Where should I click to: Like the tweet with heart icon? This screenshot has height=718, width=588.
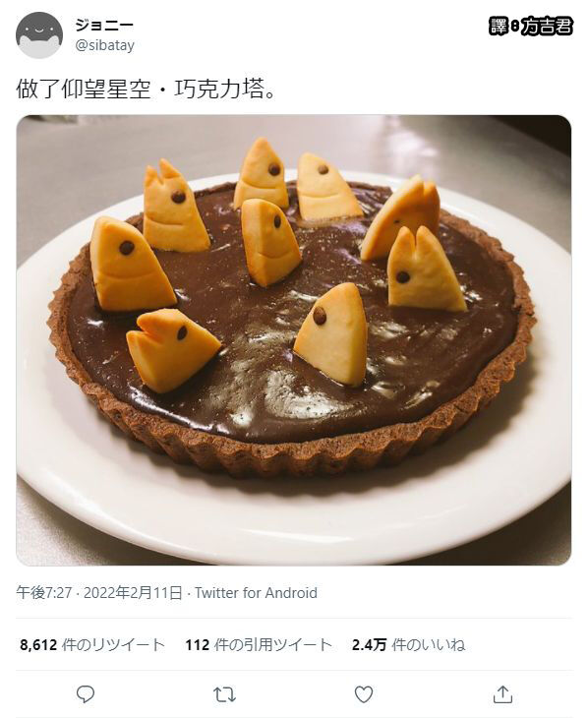(x=364, y=694)
